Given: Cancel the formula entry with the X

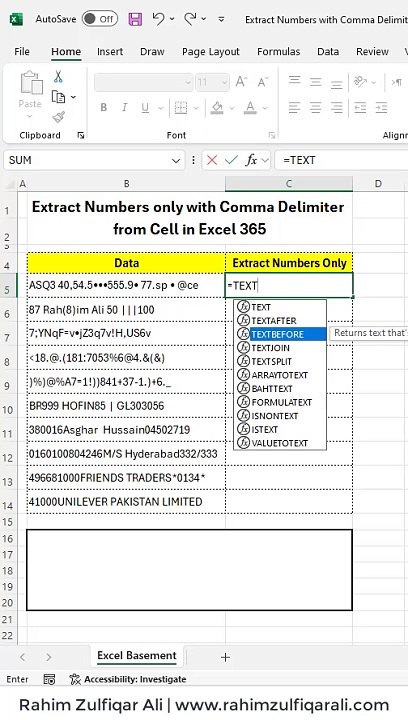Looking at the screenshot, I should tap(212, 160).
